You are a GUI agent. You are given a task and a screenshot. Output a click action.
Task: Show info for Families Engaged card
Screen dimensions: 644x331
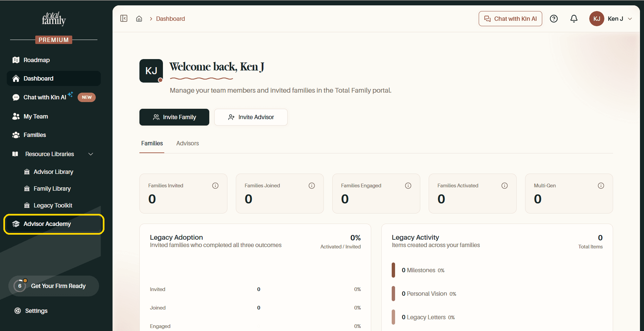coord(408,186)
